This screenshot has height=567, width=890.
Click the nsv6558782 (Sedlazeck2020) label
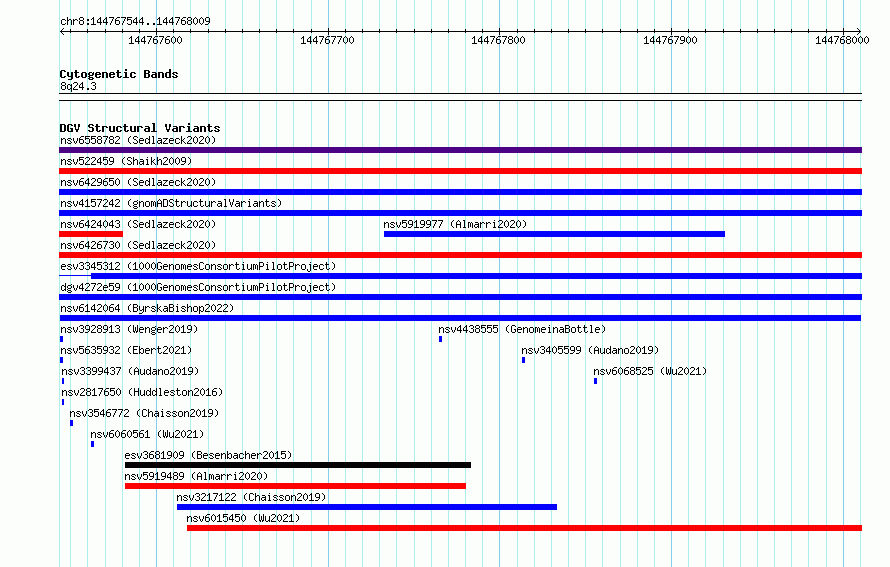pos(138,140)
